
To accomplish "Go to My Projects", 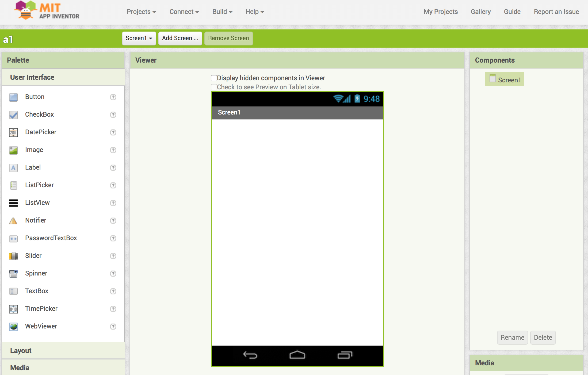I will point(441,12).
